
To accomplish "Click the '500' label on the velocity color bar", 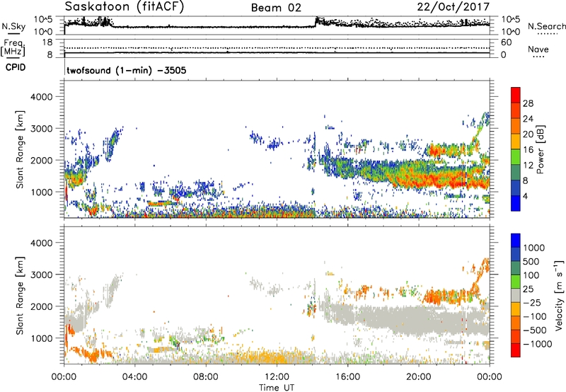I will [531, 261].
